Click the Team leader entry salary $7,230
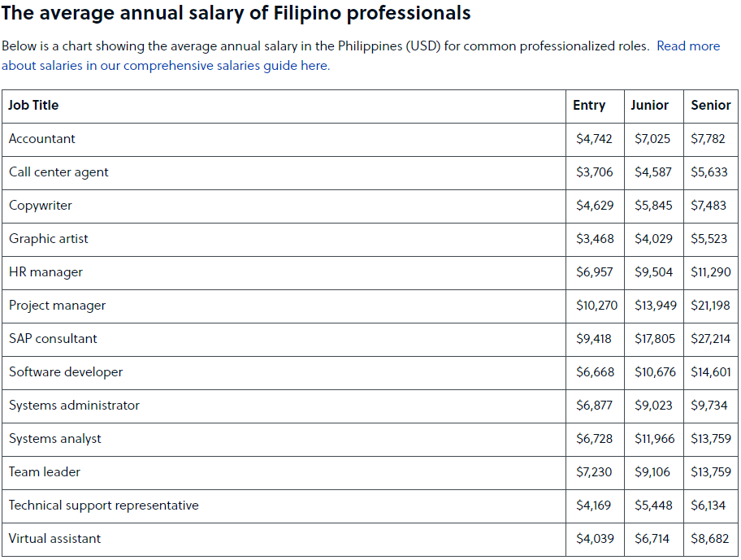This screenshot has height=560, width=741. pos(594,472)
